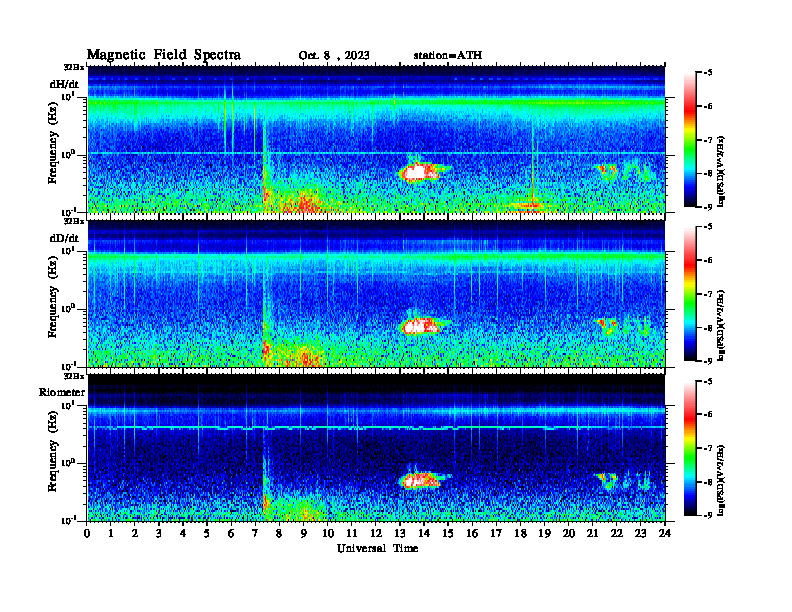
Task: Click the red horizontal streak near 18.5 UT in dH/dt panel
Action: pos(526,206)
